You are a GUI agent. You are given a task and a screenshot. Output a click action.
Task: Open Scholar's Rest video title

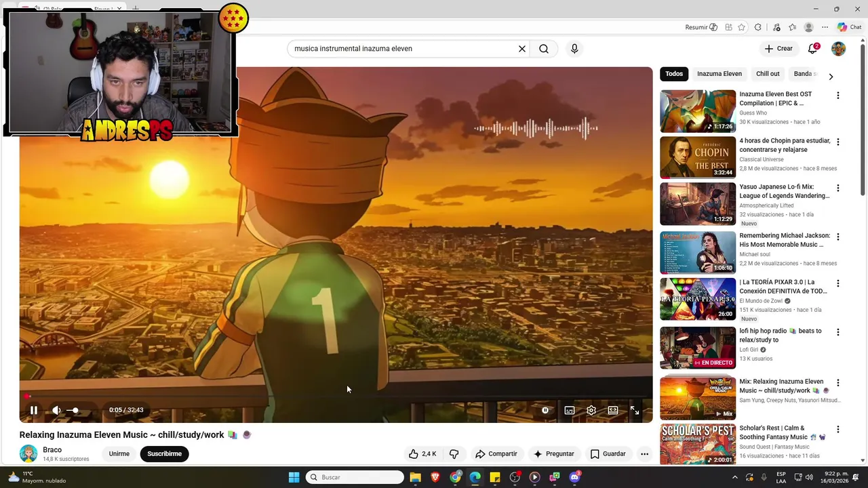(x=783, y=432)
